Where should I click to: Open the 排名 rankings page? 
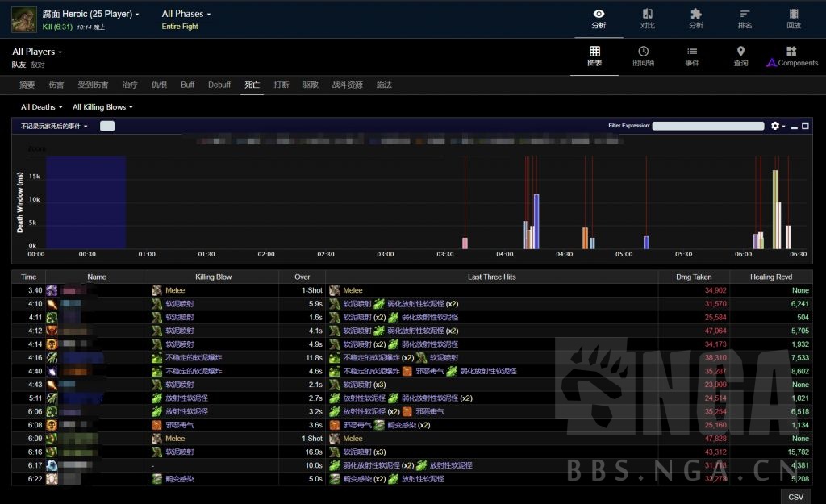coord(745,19)
